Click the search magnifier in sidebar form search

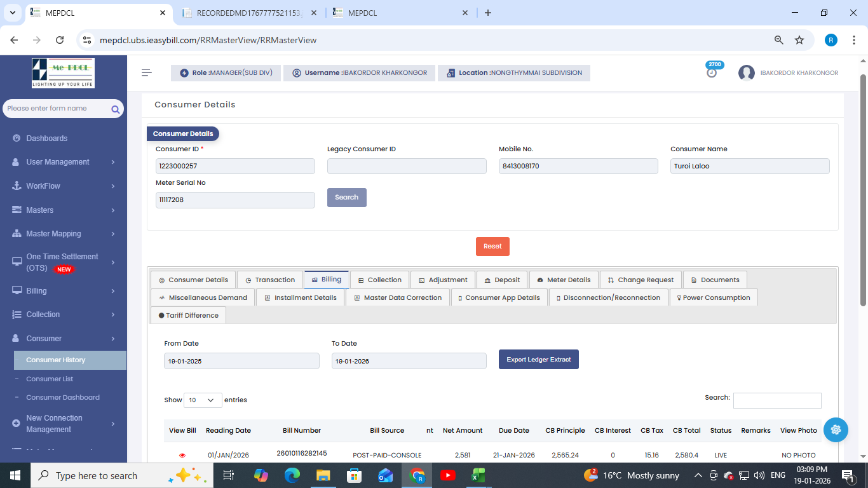click(115, 109)
